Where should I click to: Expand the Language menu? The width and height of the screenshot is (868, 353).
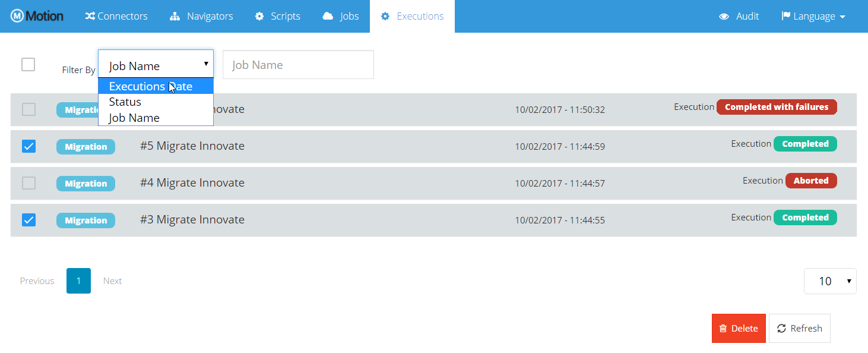(813, 16)
